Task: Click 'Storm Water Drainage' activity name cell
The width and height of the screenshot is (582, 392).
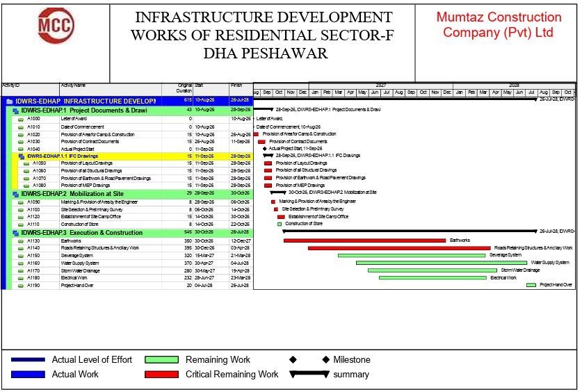Action: 111,271
